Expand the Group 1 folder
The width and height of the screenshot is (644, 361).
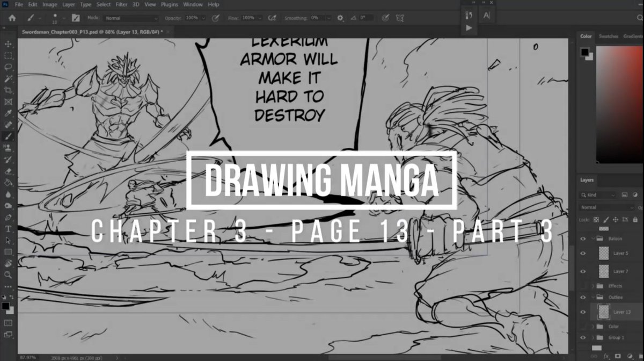pyautogui.click(x=594, y=337)
